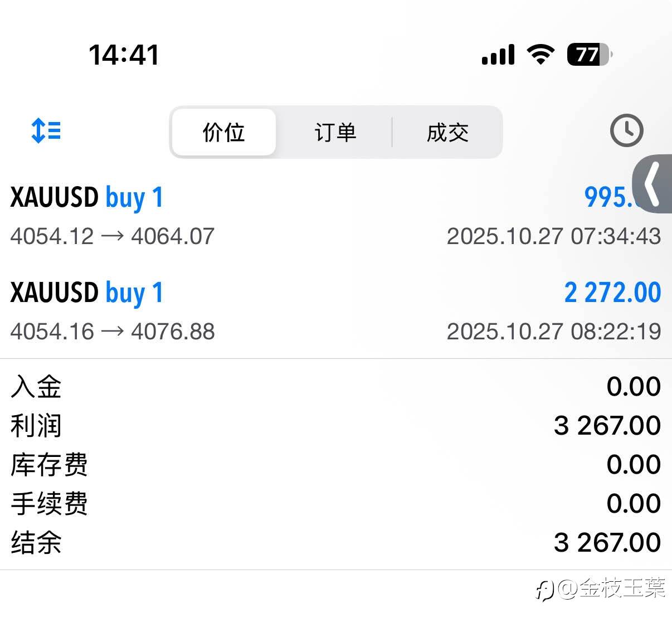This screenshot has height=623, width=672.
Task: Tap the 4054.16 → 4076.88 price line
Action: click(x=113, y=332)
